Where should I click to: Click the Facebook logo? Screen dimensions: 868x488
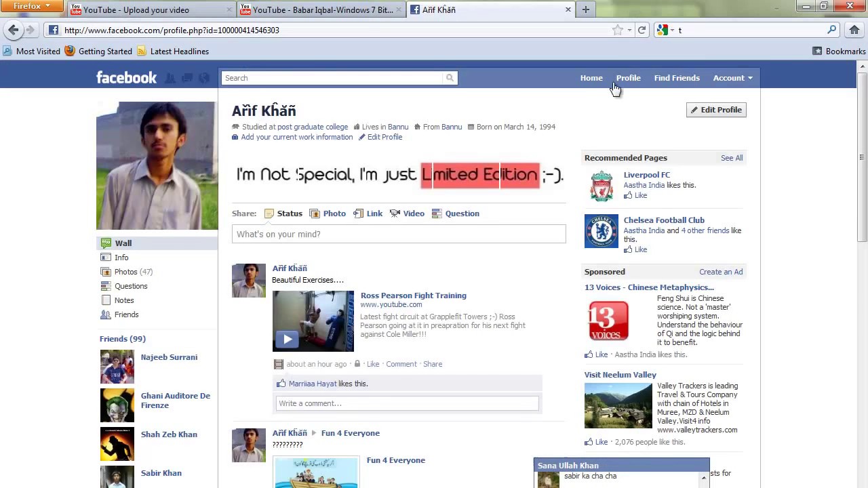click(x=126, y=77)
